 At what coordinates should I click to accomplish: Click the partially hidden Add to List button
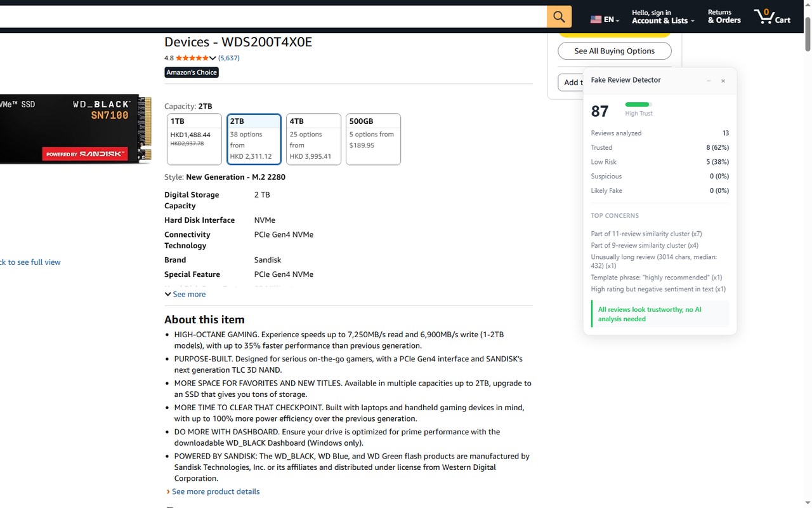point(570,83)
